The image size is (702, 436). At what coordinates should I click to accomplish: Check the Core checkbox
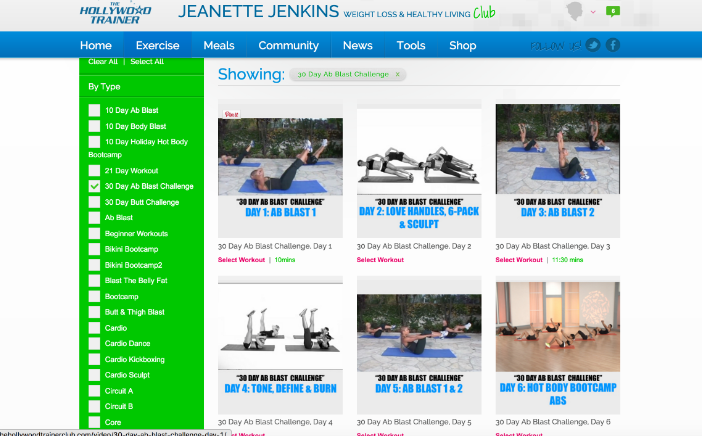[94, 422]
